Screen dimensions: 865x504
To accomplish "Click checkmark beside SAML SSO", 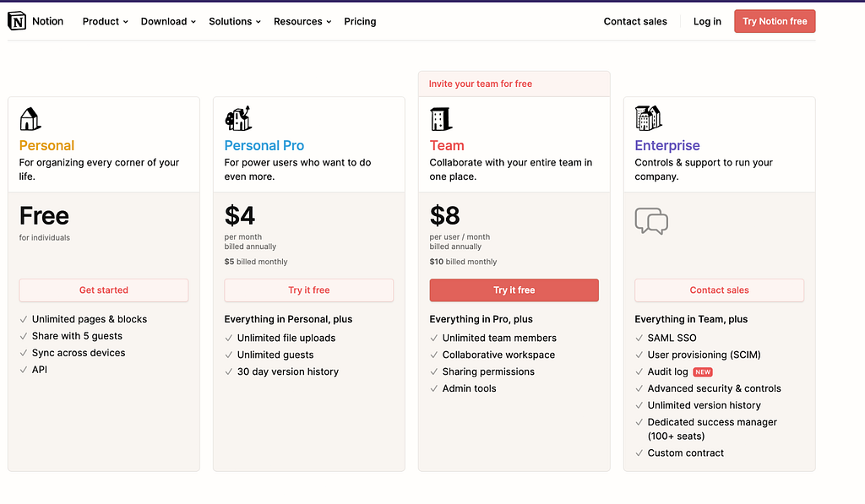I will (x=639, y=338).
